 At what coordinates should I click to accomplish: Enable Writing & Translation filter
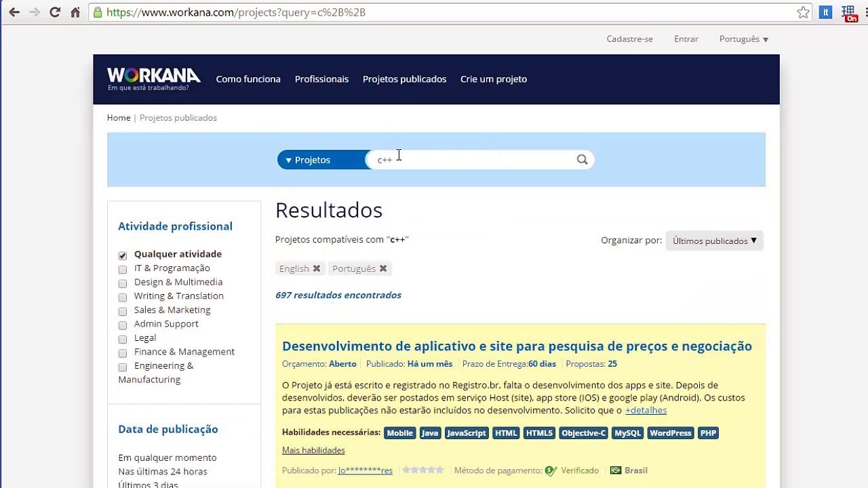tap(123, 297)
